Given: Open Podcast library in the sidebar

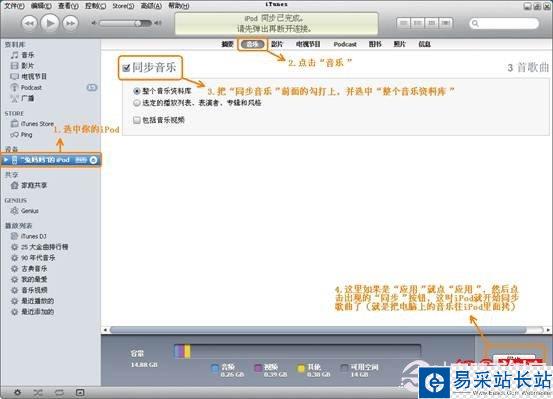Looking at the screenshot, I should [31, 87].
